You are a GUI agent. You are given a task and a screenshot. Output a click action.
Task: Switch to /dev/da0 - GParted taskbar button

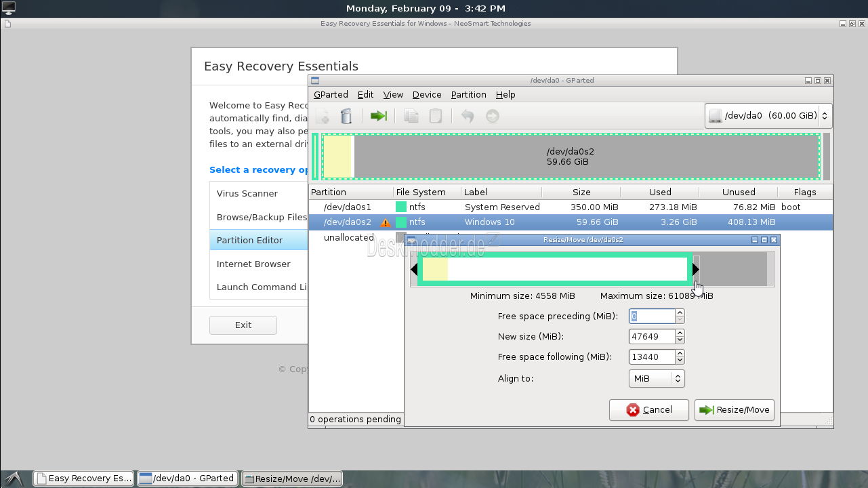pos(187,478)
